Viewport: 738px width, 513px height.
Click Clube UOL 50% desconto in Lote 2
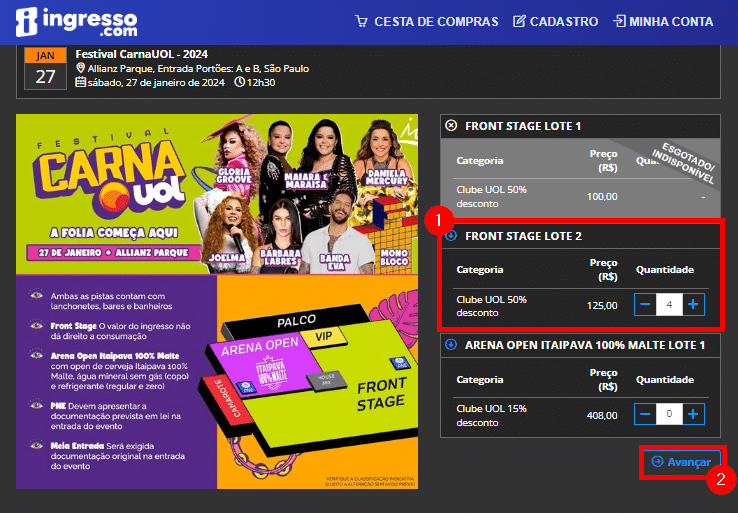click(x=491, y=306)
